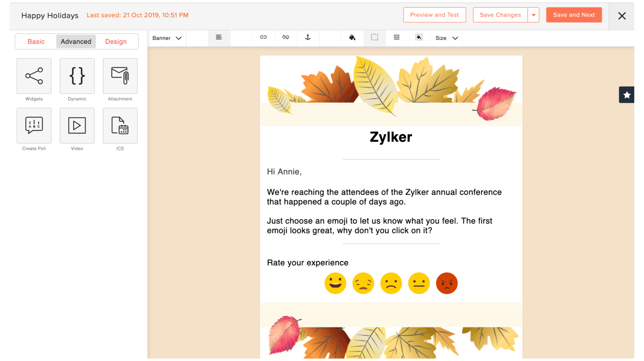This screenshot has width=644, height=361.
Task: Add an Attachment element
Action: pos(120,76)
